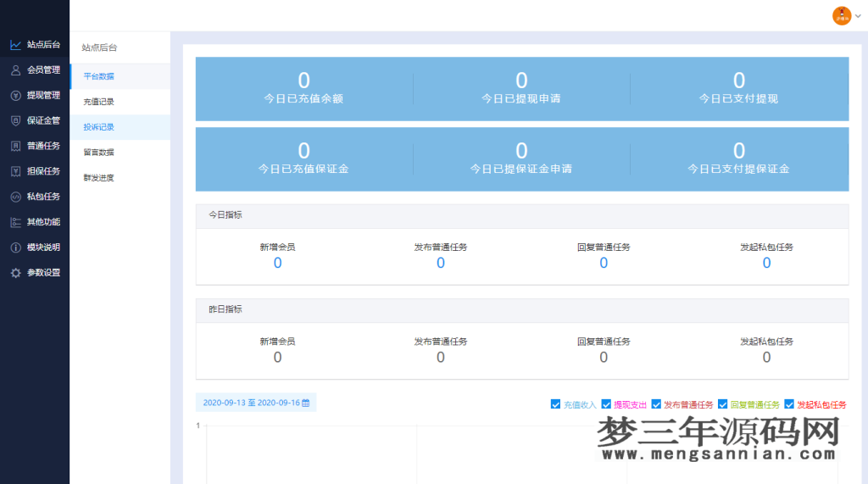Click the 今日已支付提保证金 stat card
868x484 pixels.
pos(739,159)
